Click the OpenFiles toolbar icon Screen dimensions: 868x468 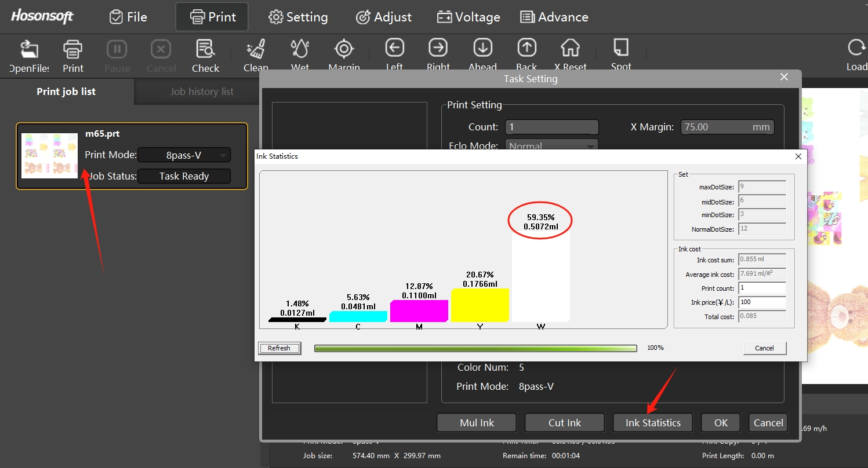[29, 50]
